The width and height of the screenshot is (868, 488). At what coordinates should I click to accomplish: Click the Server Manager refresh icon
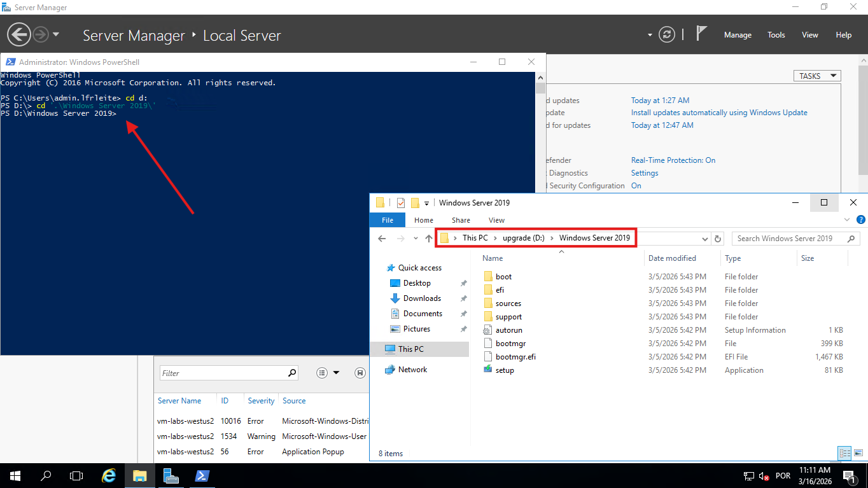[x=666, y=34]
